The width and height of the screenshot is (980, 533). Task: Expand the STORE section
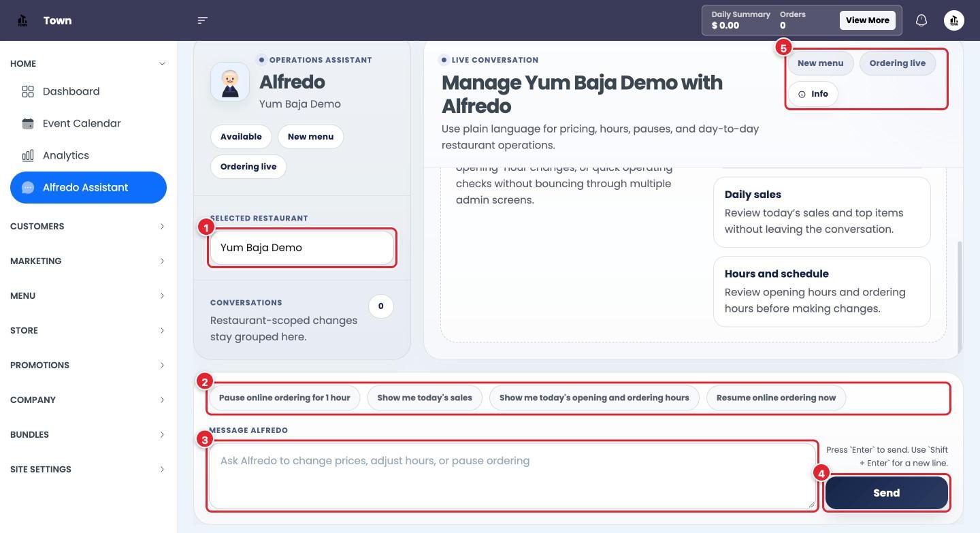pyautogui.click(x=88, y=330)
